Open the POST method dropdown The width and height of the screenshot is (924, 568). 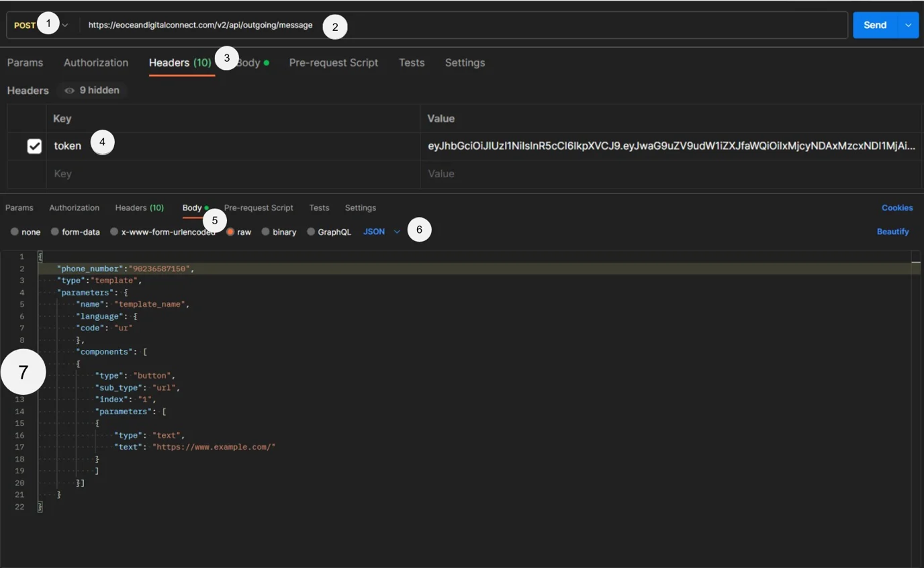click(x=64, y=25)
